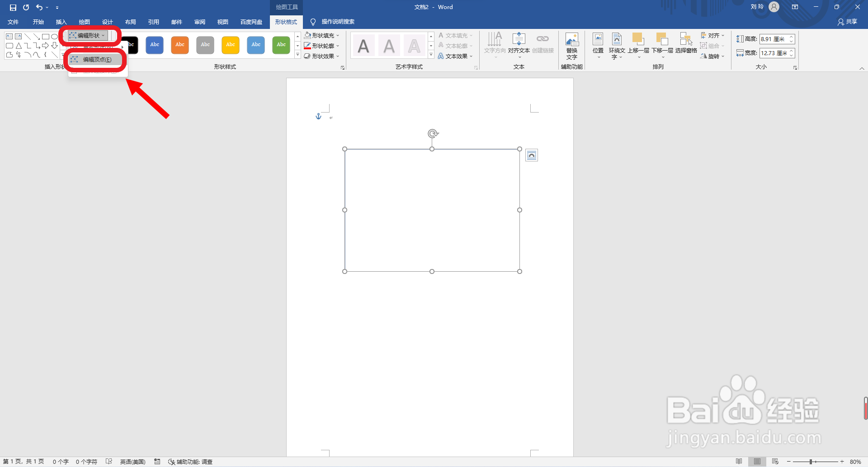Open the Shape Effects (形状效果) dropdown
This screenshot has height=467, width=868.
click(x=321, y=56)
